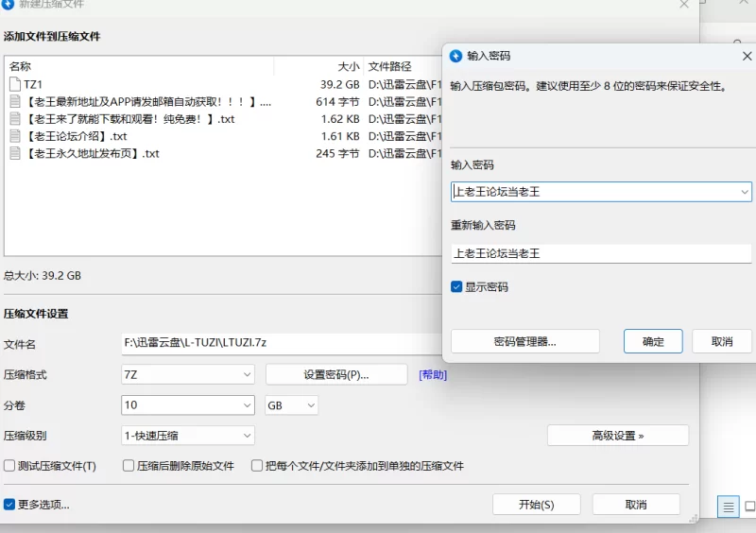Click the 开始(S) button
Viewport: 756px width, 533px height.
[536, 505]
